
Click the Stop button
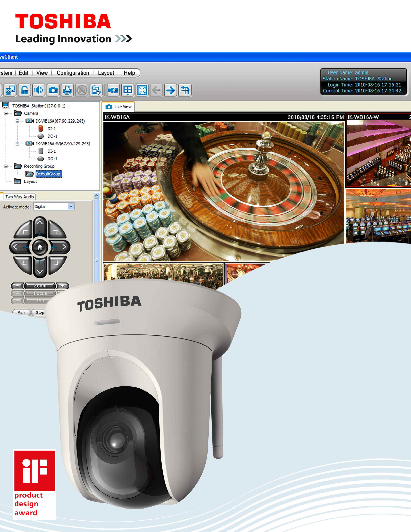tap(40, 312)
